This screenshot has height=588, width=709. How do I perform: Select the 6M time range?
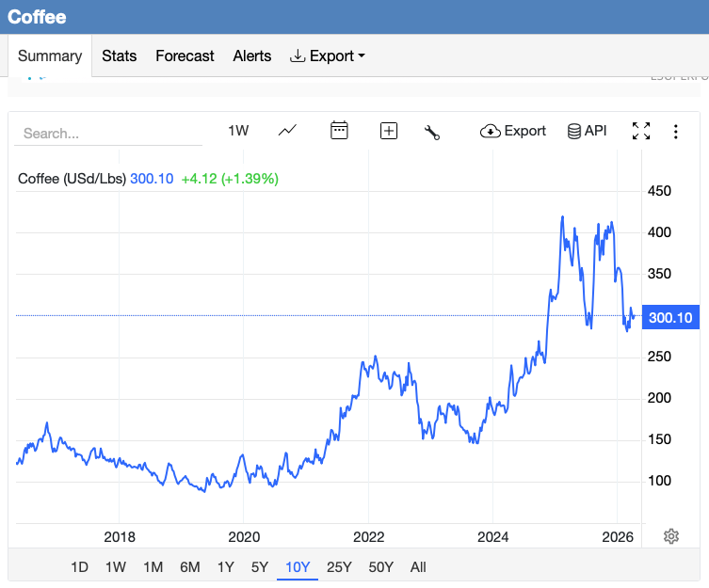click(190, 566)
